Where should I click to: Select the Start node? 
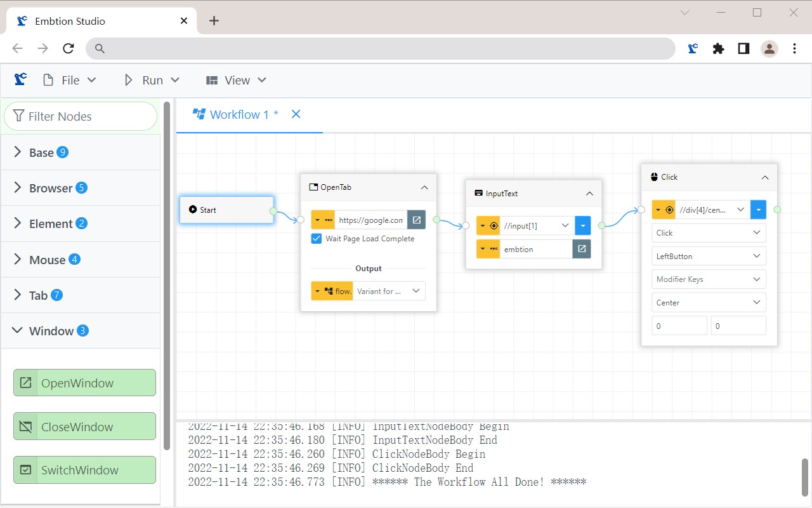point(226,210)
